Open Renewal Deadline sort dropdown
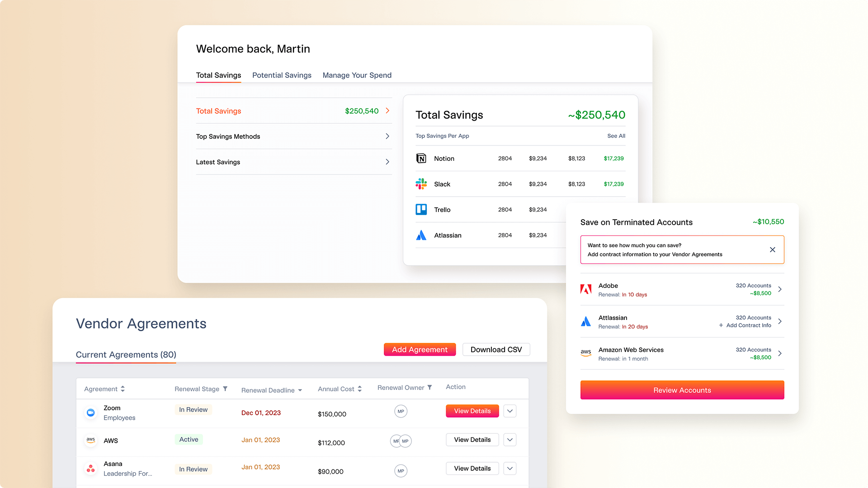 300,390
